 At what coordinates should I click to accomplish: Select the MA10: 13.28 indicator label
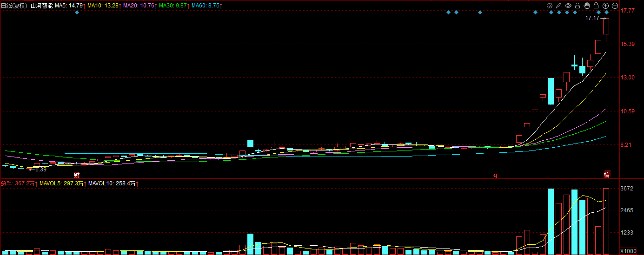click(x=105, y=6)
